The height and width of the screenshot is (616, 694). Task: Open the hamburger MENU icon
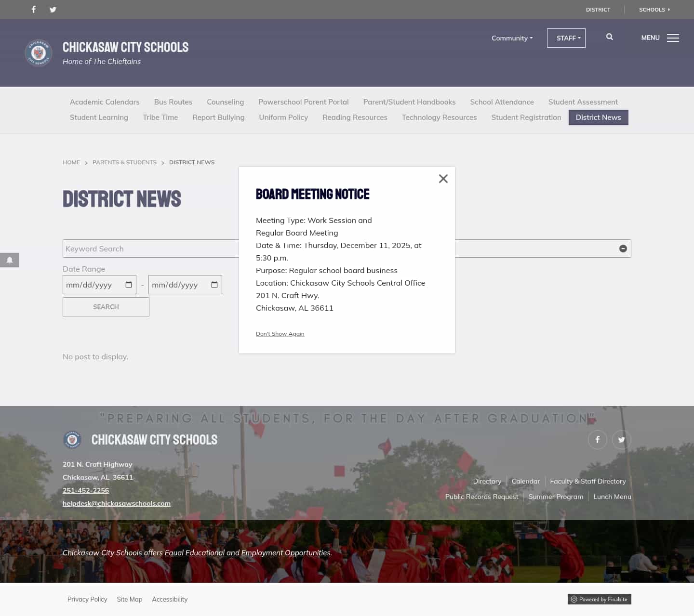[673, 38]
